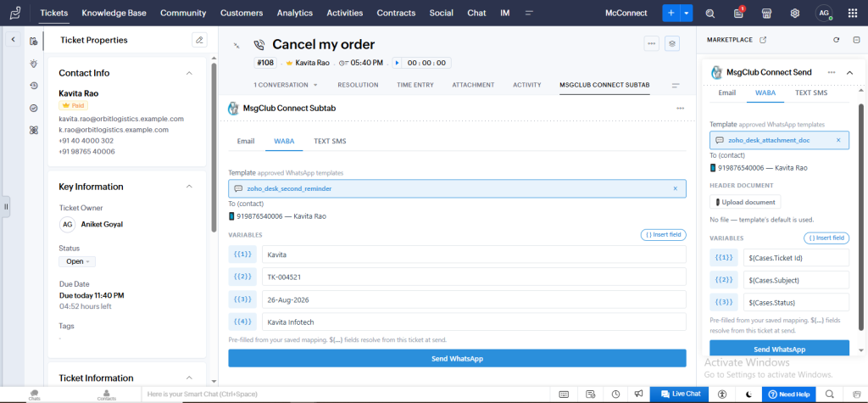Click the ${Cases.Subject} variable field
The image size is (868, 403).
point(796,280)
